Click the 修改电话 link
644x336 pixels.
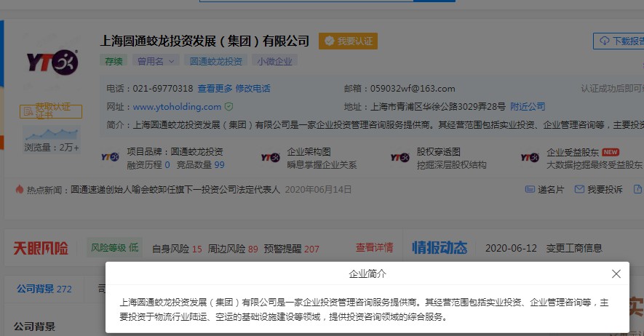tap(253, 88)
